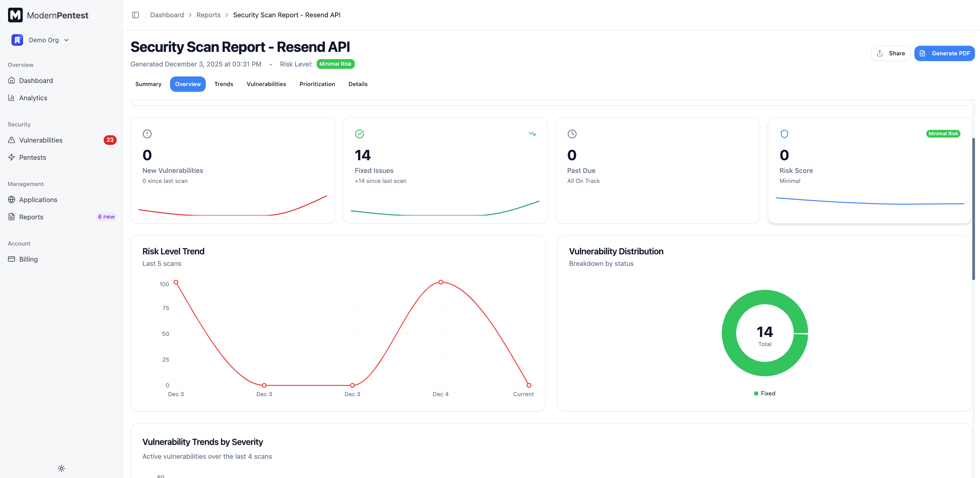
Task: Open Dashboard from the sidebar
Action: [36, 80]
